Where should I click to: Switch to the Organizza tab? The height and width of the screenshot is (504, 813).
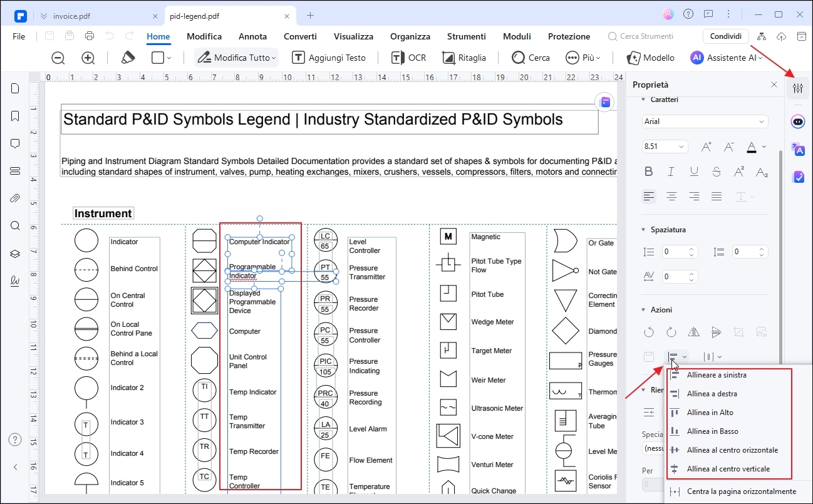click(410, 36)
